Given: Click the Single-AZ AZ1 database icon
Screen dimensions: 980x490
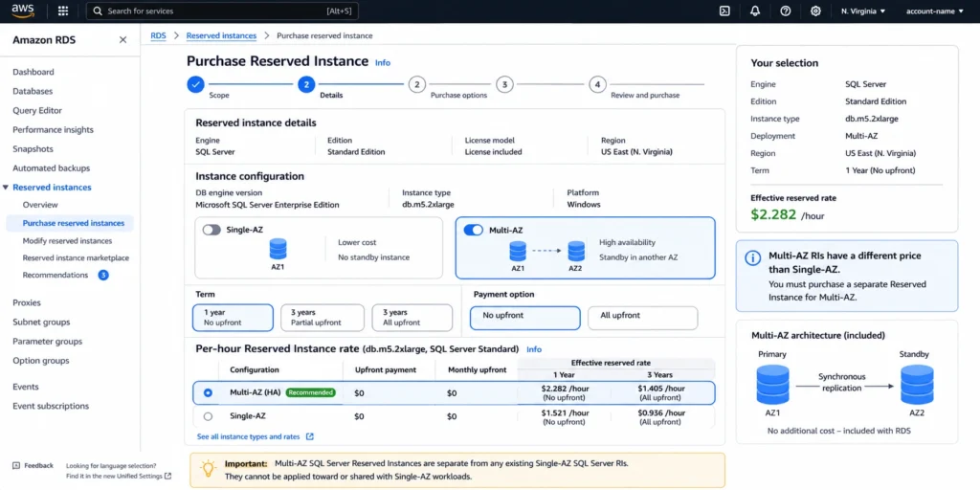Looking at the screenshot, I should pyautogui.click(x=278, y=249).
